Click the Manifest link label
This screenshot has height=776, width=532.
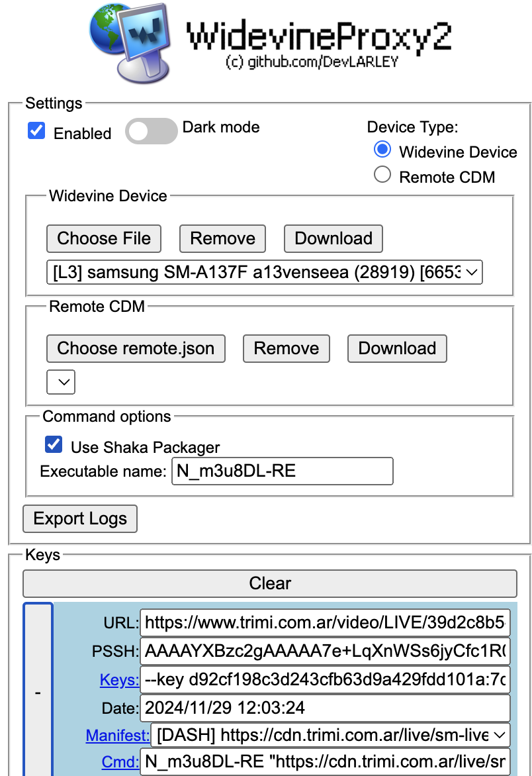[118, 736]
